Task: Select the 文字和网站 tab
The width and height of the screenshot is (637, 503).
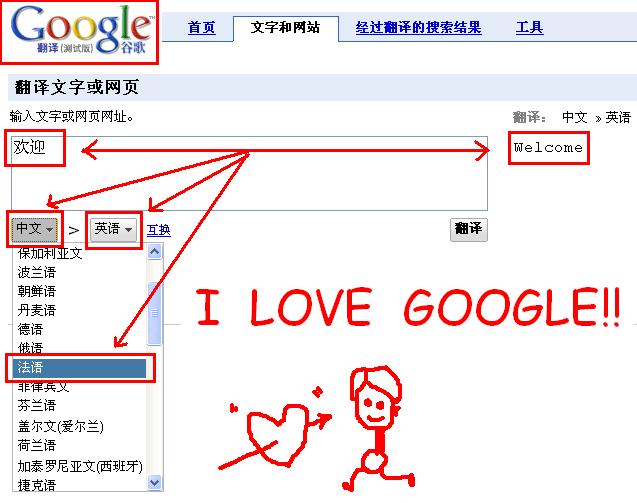Action: coord(286,28)
